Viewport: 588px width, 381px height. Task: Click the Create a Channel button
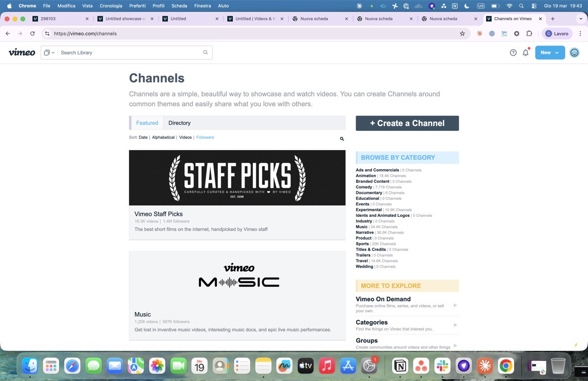407,123
